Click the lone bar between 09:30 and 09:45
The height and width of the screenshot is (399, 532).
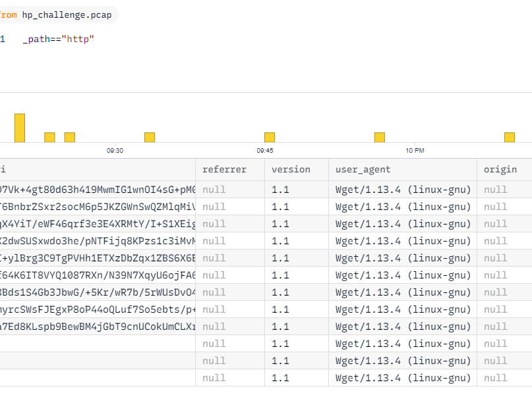coord(150,137)
